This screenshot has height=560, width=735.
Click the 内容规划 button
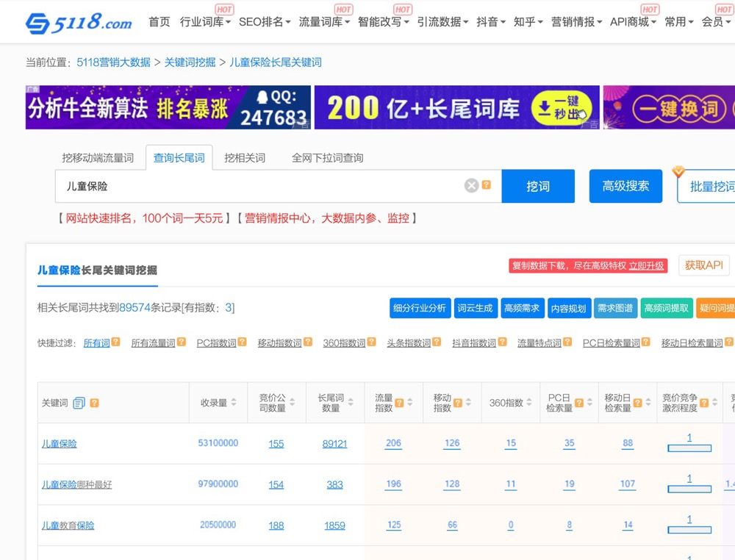pos(569,308)
